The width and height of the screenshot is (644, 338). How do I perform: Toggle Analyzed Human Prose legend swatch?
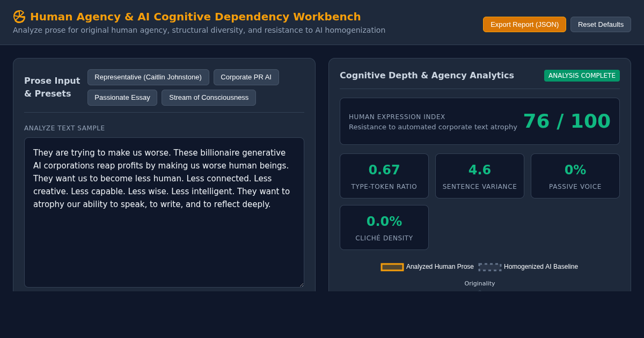tap(392, 267)
